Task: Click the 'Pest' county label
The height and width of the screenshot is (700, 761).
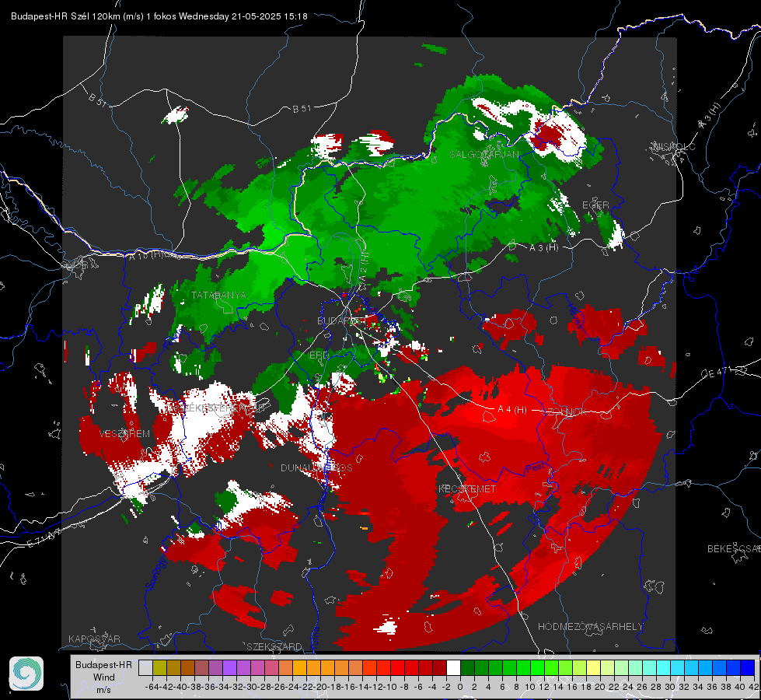Action: (535, 468)
